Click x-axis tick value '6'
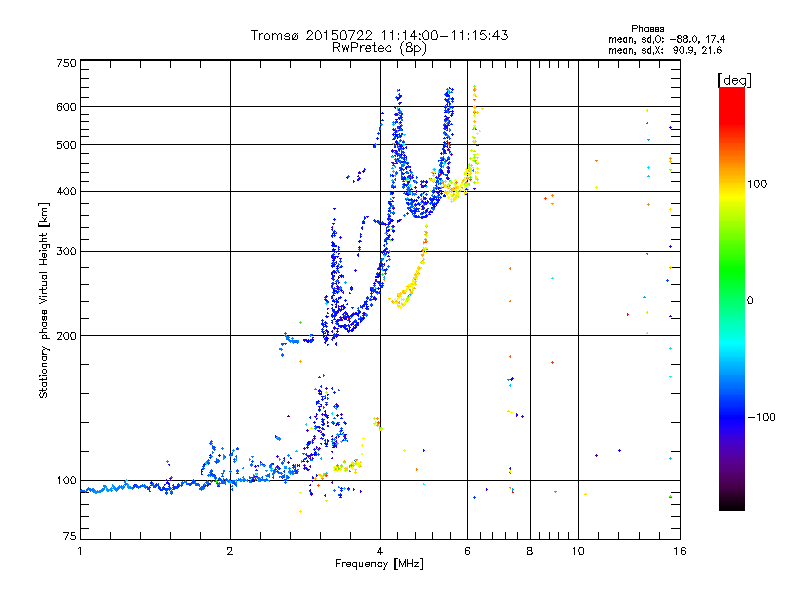 tap(467, 551)
